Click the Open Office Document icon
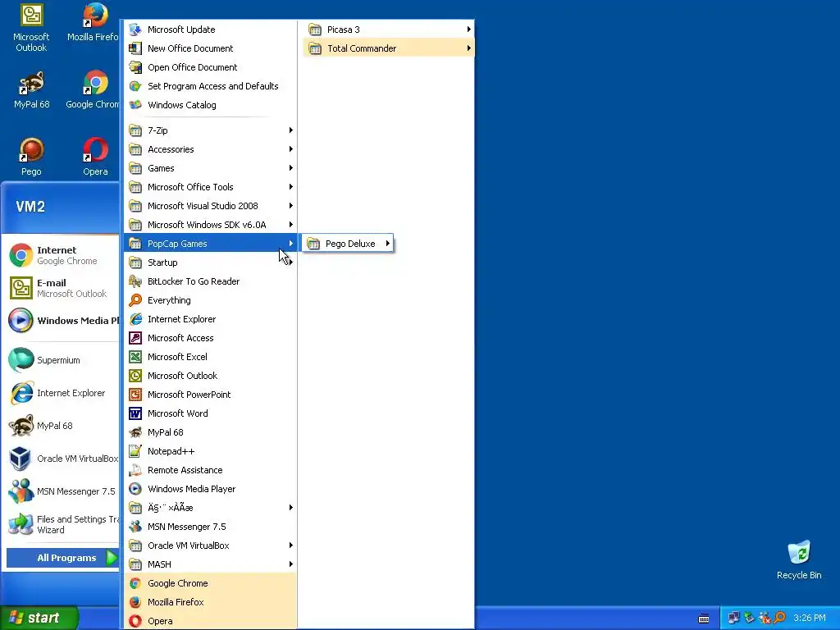This screenshot has height=630, width=840. tap(135, 67)
